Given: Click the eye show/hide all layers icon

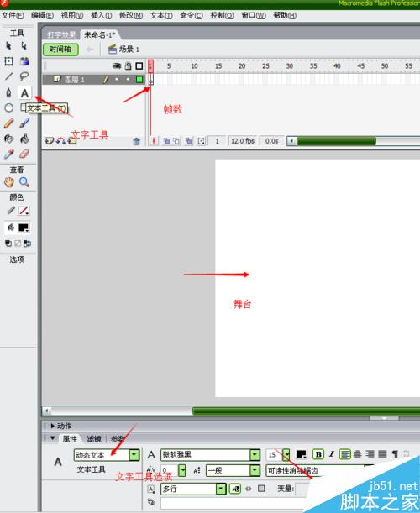Looking at the screenshot, I should (117, 66).
